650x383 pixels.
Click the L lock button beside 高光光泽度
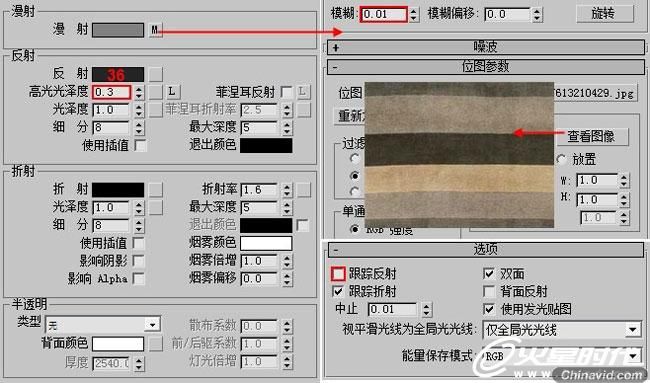click(172, 92)
